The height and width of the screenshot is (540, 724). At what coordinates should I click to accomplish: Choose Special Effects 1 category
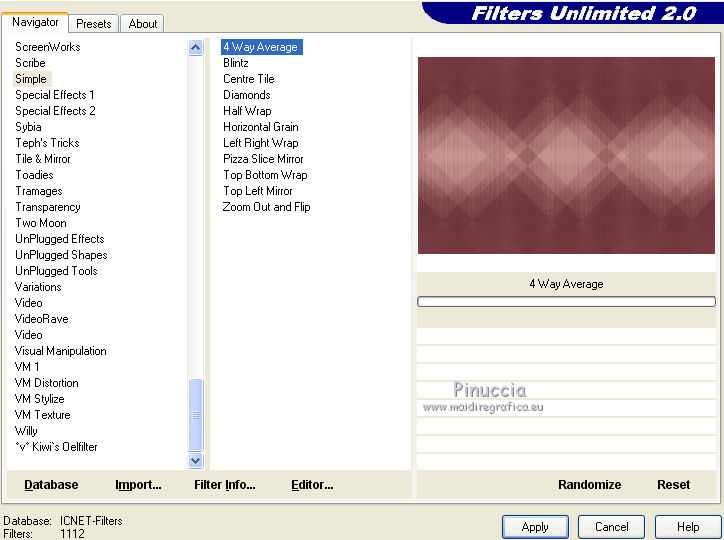coord(54,95)
